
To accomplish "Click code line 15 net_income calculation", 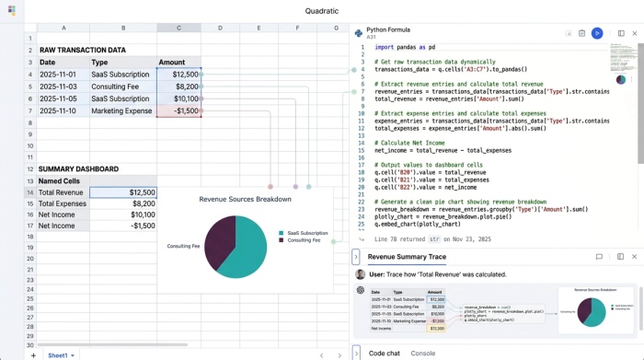I will click(443, 151).
